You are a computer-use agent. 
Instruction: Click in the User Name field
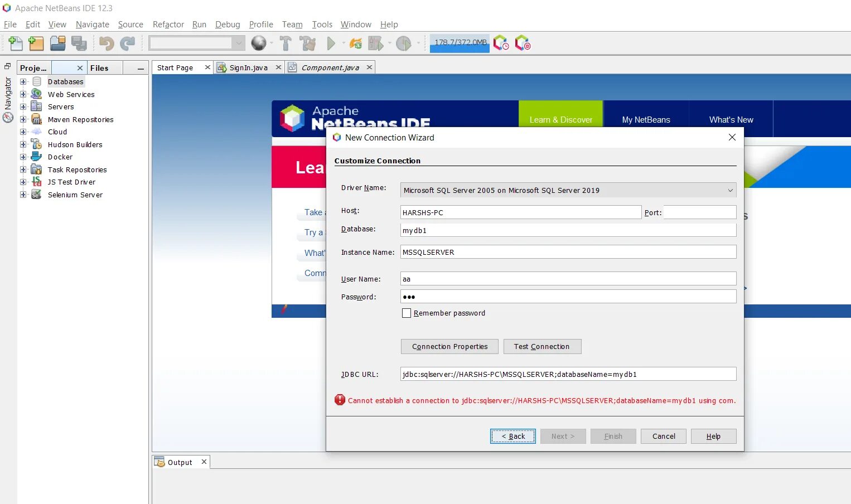pos(568,279)
